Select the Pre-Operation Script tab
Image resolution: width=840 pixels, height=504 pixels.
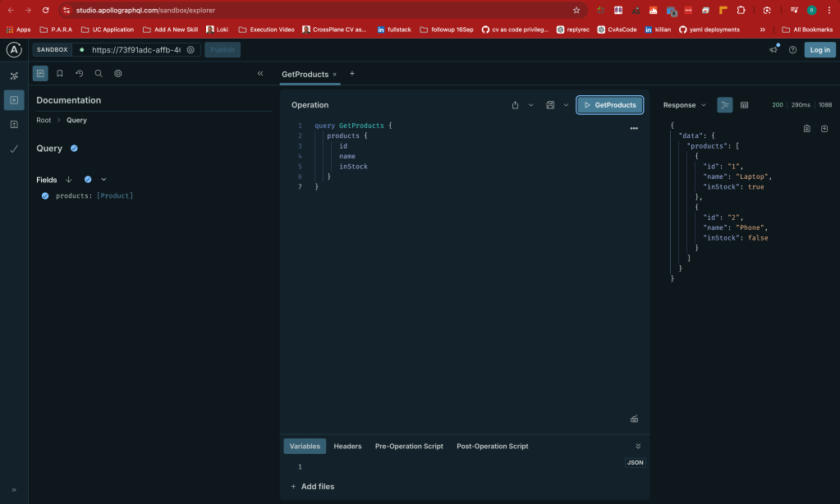click(409, 447)
